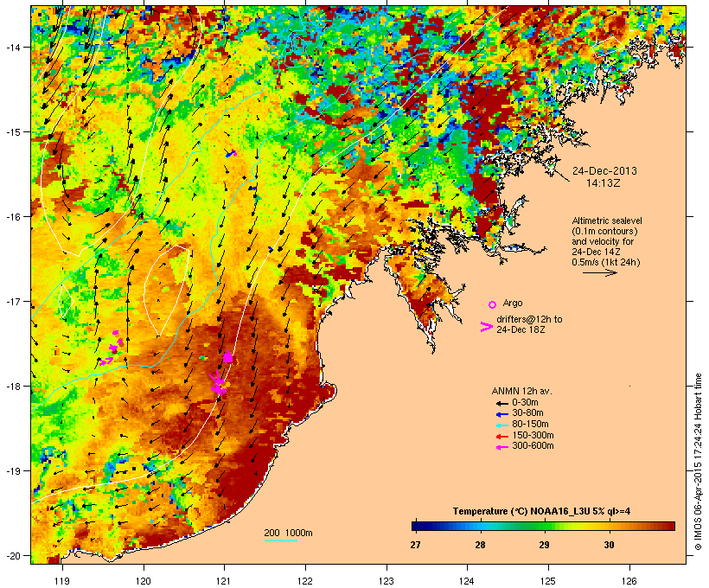Viewport: 709px width, 588px height.
Task: Click the magenta drifter markers near 119.6E
Action: [x=112, y=348]
